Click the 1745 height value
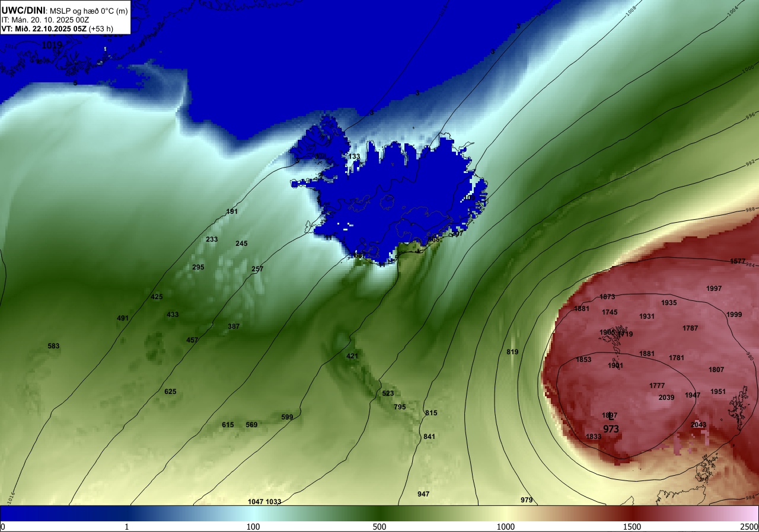Viewport: 759px width, 532px height. [610, 312]
